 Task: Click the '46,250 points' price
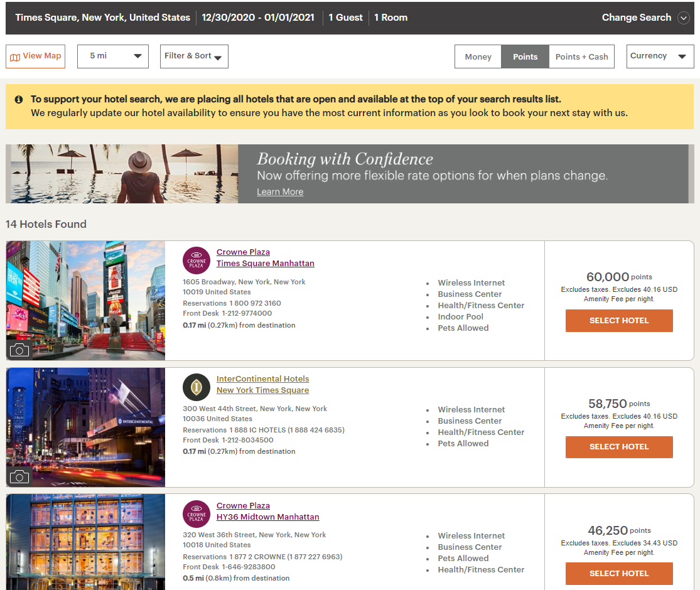[x=619, y=530]
